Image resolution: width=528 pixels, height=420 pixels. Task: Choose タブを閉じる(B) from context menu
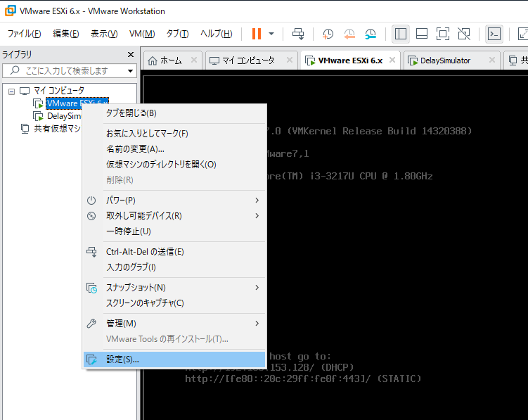tap(174, 113)
